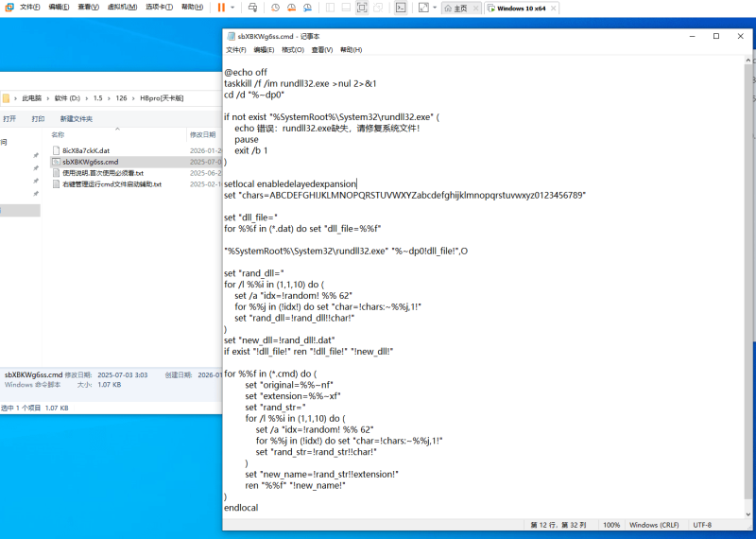Open the 虚拟机(M) menu in VMware

121,8
